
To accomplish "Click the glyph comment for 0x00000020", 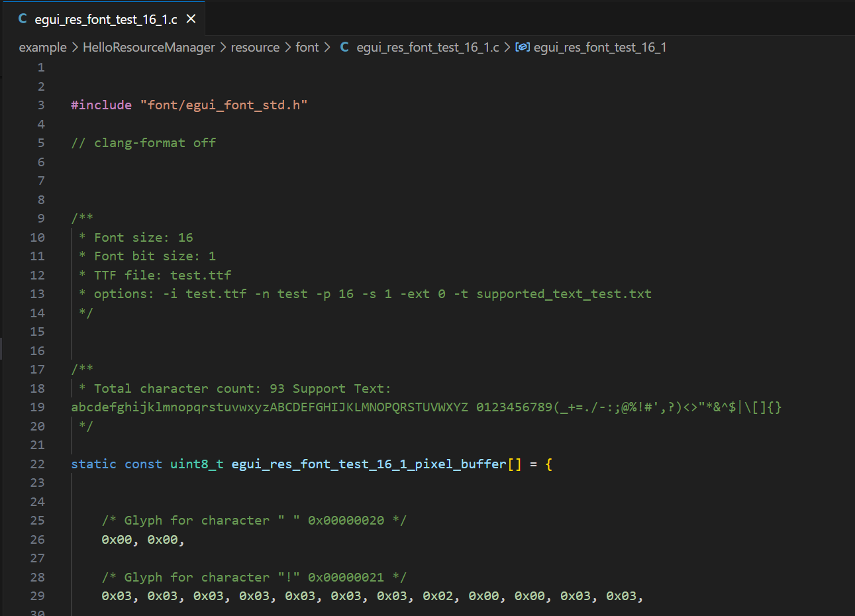I will (x=254, y=521).
